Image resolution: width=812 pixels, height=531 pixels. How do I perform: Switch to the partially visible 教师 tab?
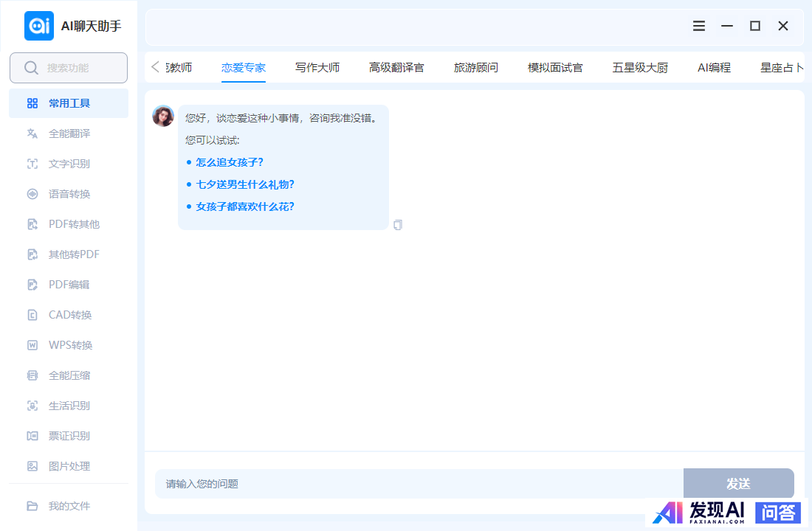click(179, 68)
